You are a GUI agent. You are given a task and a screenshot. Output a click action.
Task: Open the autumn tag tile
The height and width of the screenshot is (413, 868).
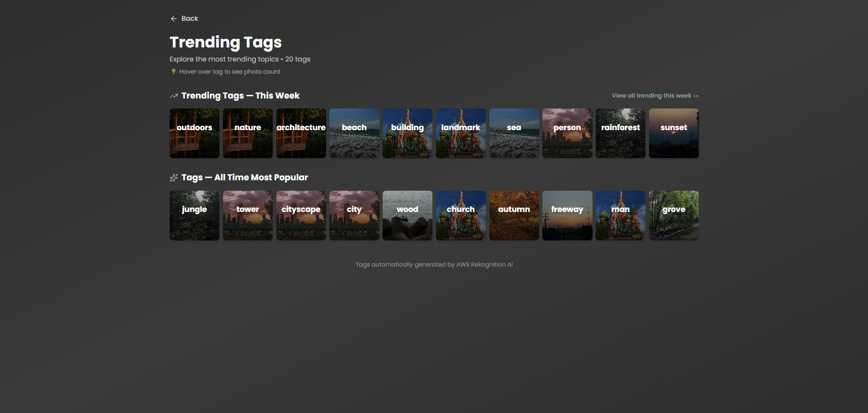(x=514, y=215)
